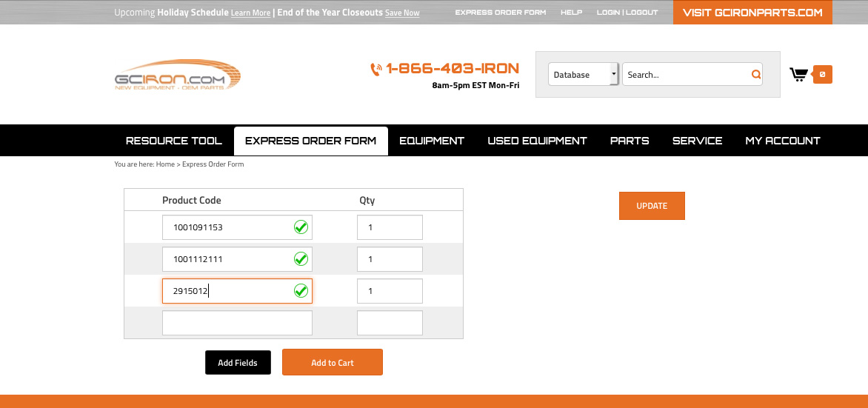
Task: Open the shopping cart icon
Action: click(798, 74)
